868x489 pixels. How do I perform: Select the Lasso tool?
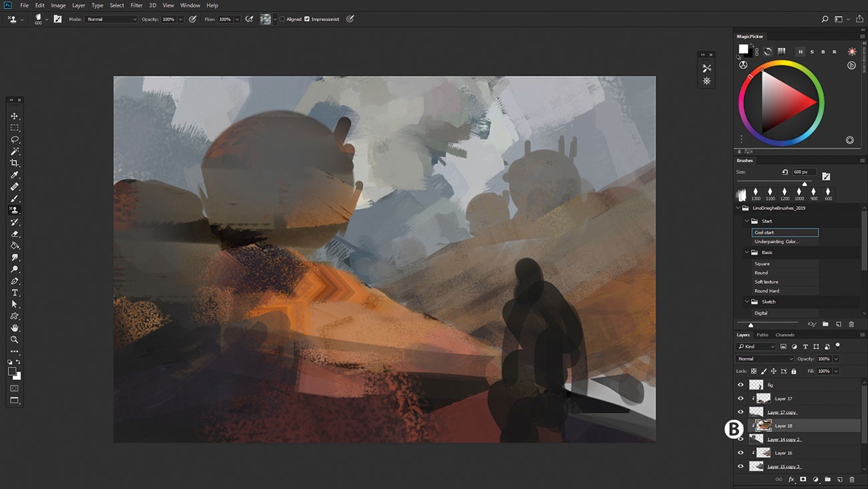[x=14, y=140]
